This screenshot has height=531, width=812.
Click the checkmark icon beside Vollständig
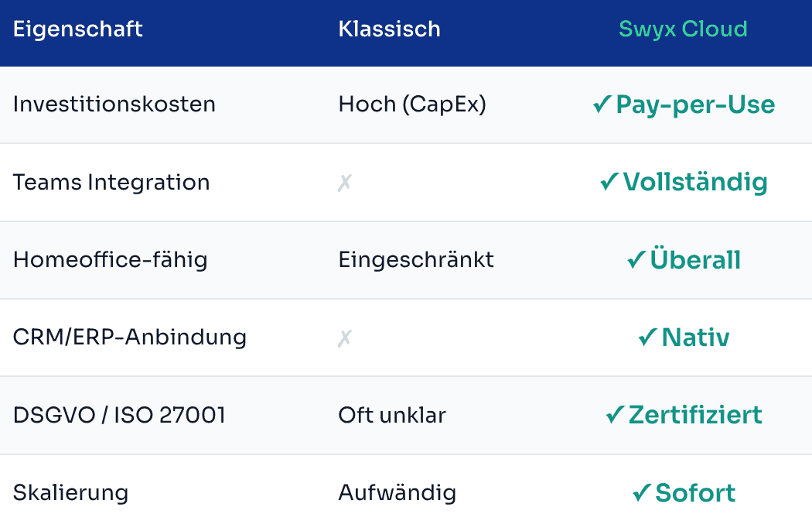[x=609, y=182]
